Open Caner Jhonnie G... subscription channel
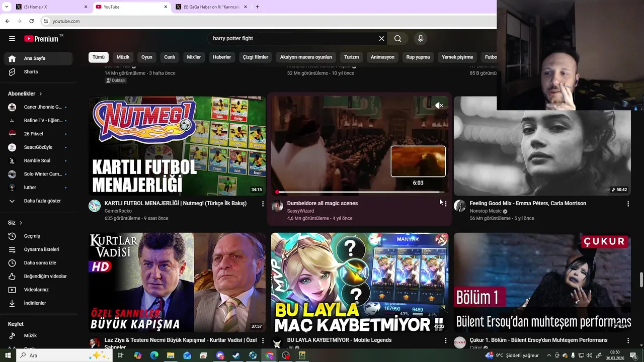644x362 pixels. coord(39,107)
